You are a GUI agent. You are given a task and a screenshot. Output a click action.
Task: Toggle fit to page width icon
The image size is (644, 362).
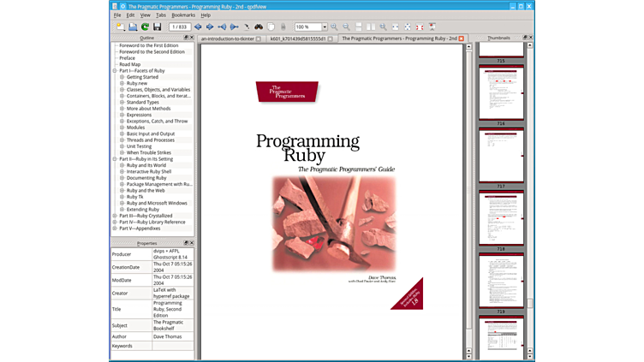click(x=395, y=27)
